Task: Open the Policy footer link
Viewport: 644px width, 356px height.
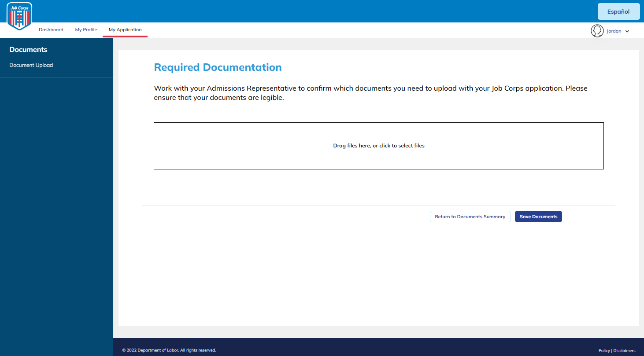Action: pos(604,351)
